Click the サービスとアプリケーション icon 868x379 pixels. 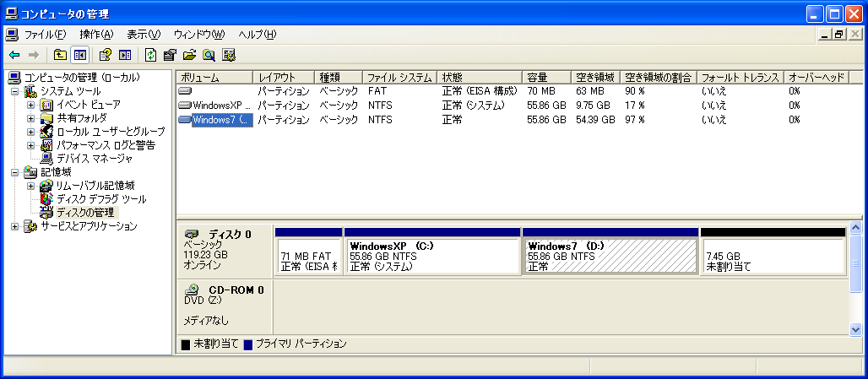click(30, 226)
